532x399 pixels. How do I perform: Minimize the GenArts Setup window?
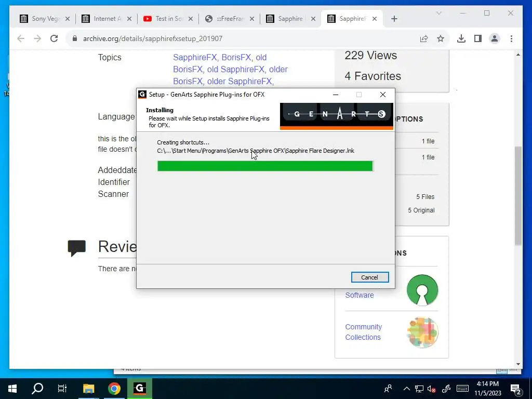[x=336, y=95]
